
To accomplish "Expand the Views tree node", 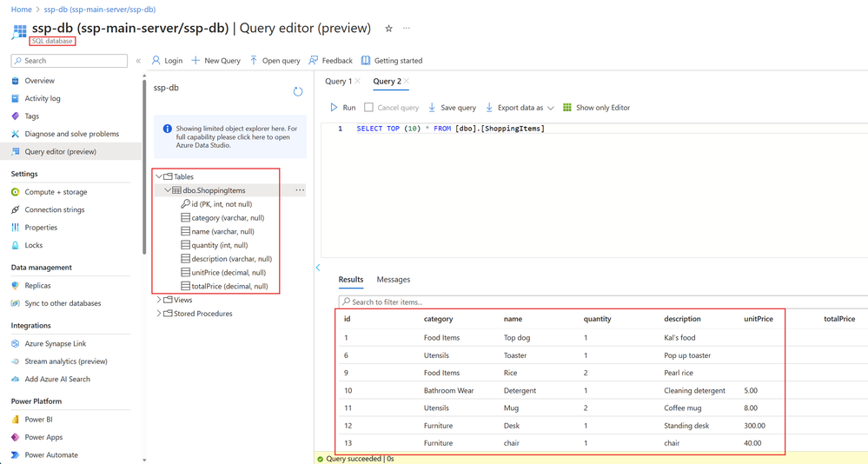I will (x=159, y=300).
